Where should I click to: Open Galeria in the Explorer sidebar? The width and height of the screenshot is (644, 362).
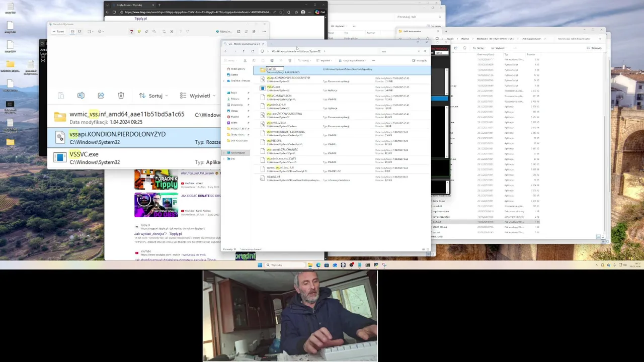[x=234, y=74]
